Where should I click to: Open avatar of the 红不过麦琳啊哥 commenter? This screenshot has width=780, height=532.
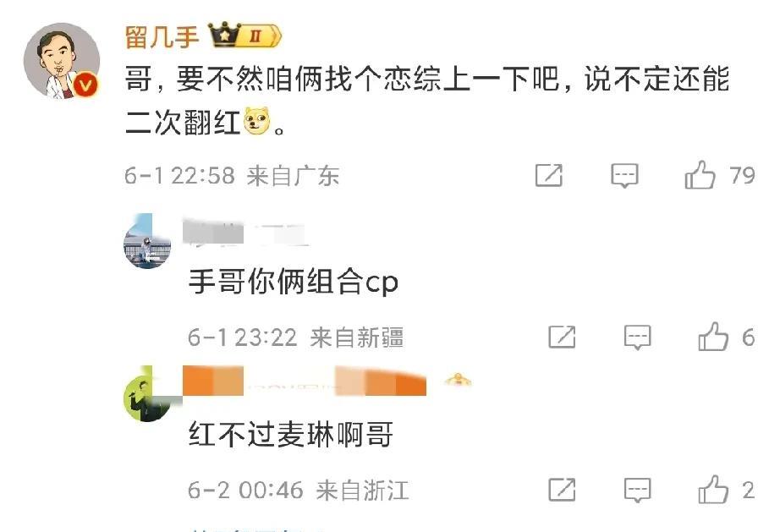click(147, 394)
